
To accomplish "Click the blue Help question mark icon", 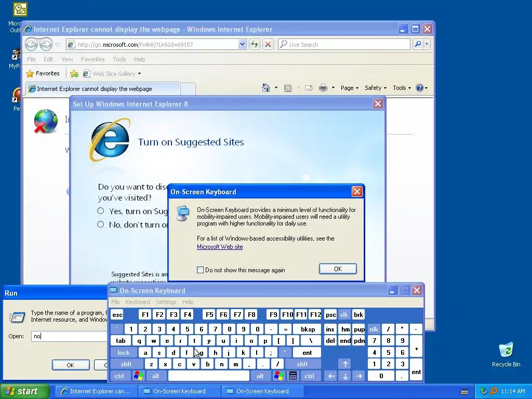I will click(x=420, y=88).
